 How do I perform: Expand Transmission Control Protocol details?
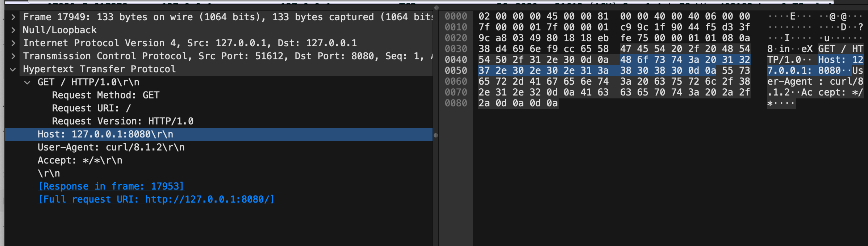point(13,56)
